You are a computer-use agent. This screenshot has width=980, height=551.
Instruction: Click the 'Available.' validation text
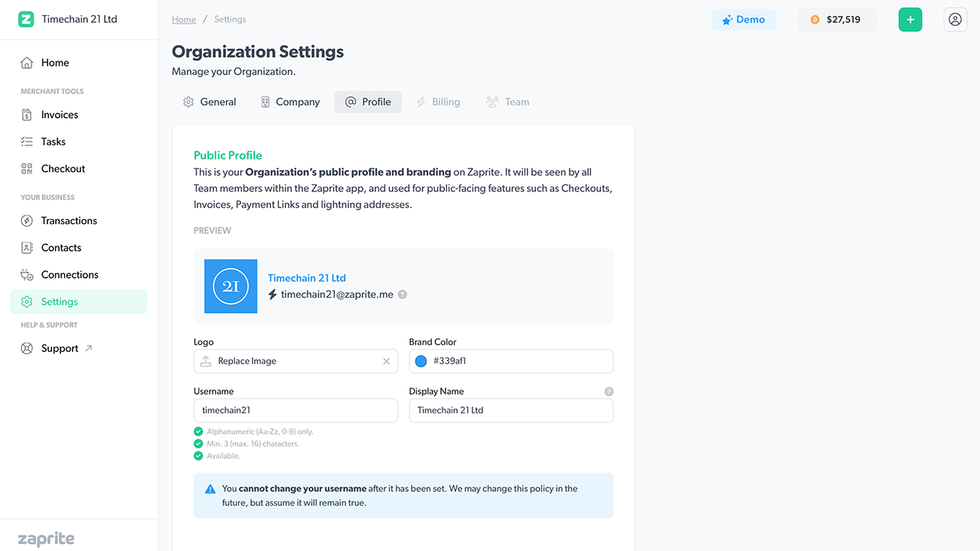tap(224, 456)
